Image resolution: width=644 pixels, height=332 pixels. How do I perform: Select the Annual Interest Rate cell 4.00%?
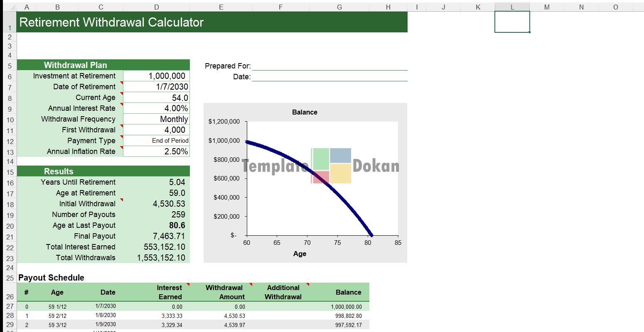156,108
